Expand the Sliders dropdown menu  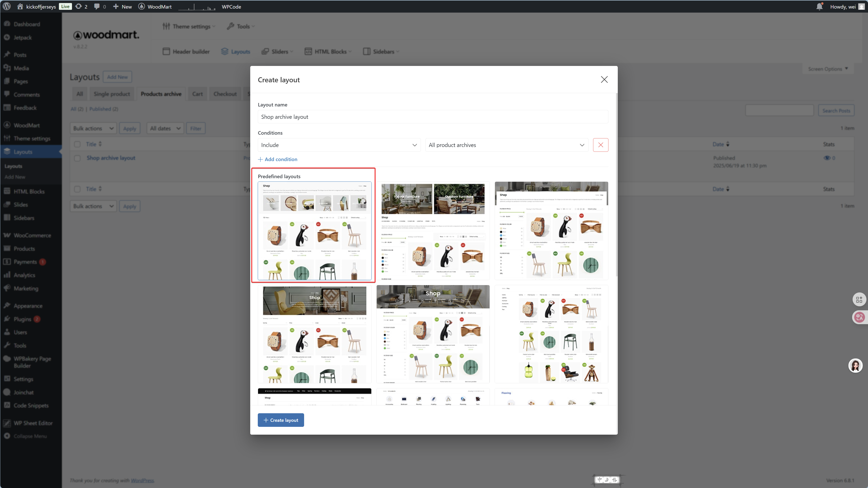(277, 51)
